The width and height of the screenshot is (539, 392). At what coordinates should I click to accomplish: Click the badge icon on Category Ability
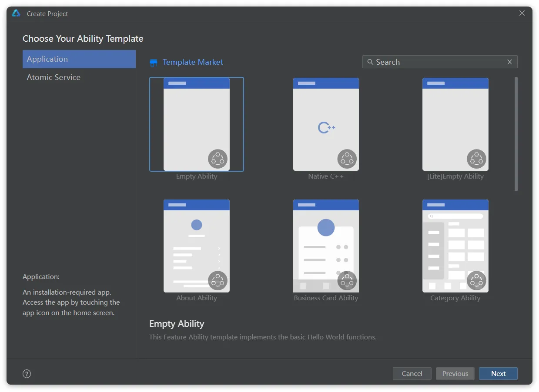(x=476, y=281)
